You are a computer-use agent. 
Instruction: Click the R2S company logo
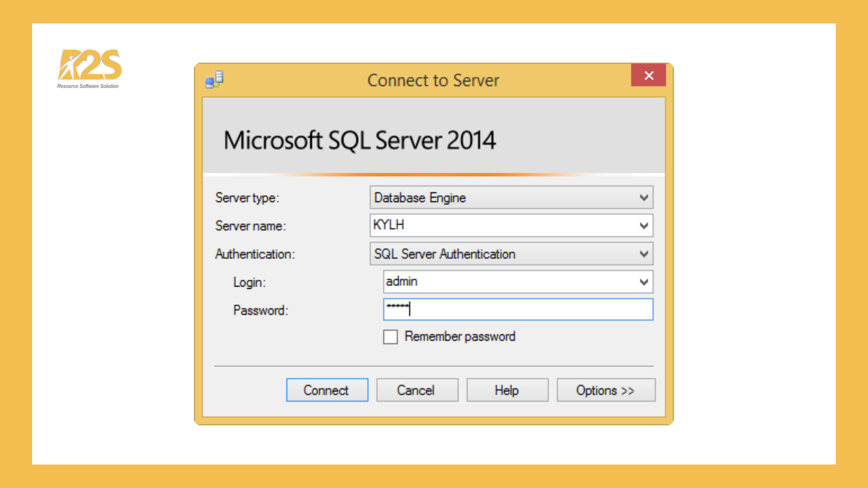[x=89, y=67]
